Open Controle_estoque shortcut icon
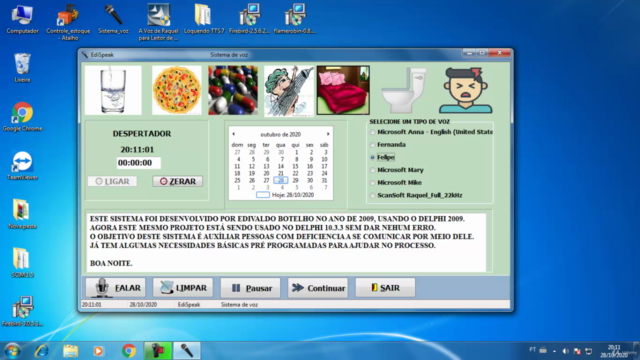 pyautogui.click(x=68, y=22)
